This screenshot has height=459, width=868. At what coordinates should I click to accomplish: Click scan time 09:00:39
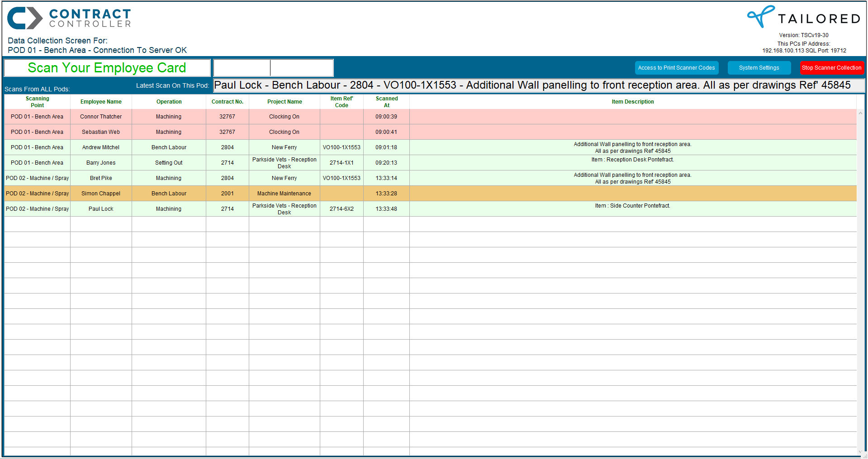point(386,117)
